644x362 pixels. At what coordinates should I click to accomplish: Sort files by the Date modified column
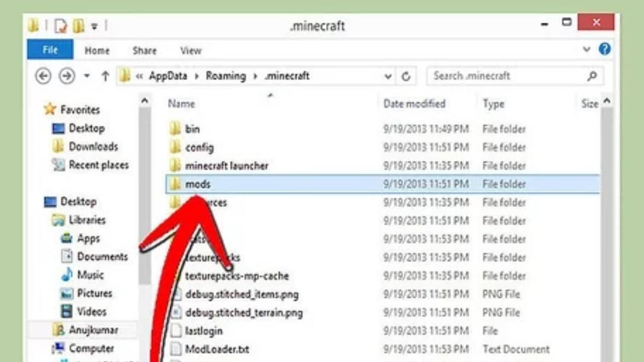(x=414, y=104)
